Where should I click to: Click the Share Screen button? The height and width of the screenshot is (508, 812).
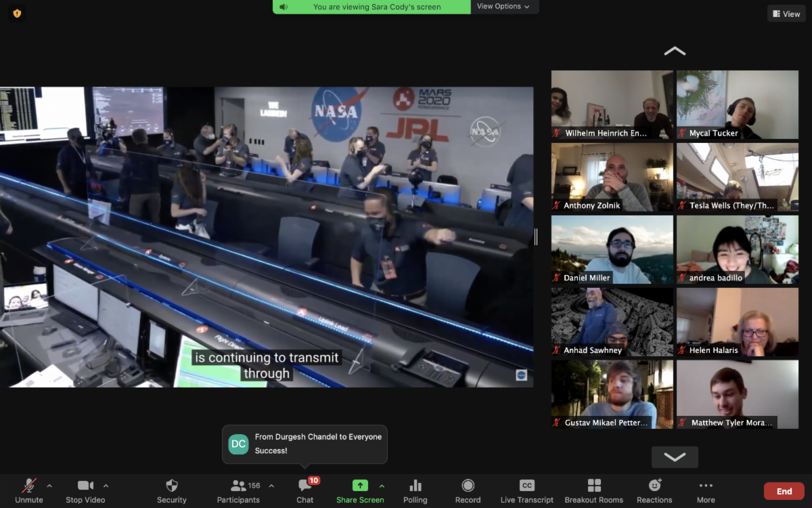click(360, 486)
